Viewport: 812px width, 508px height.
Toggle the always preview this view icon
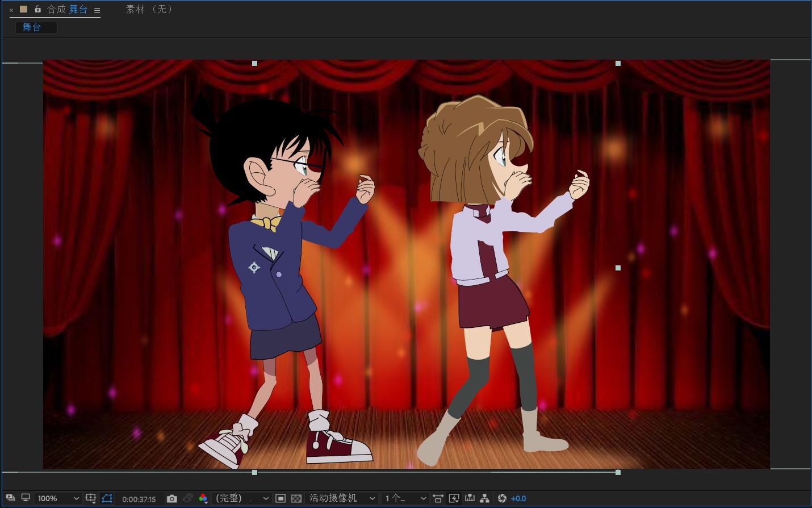click(10, 498)
